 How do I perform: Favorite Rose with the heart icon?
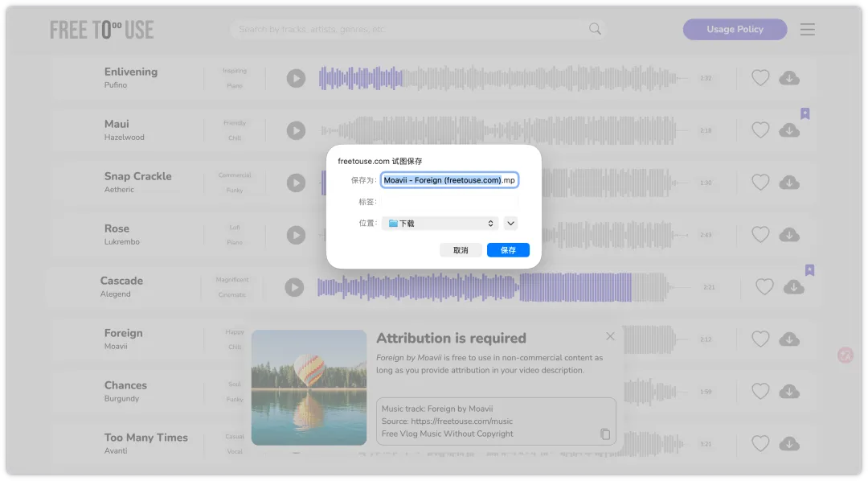[x=760, y=234]
